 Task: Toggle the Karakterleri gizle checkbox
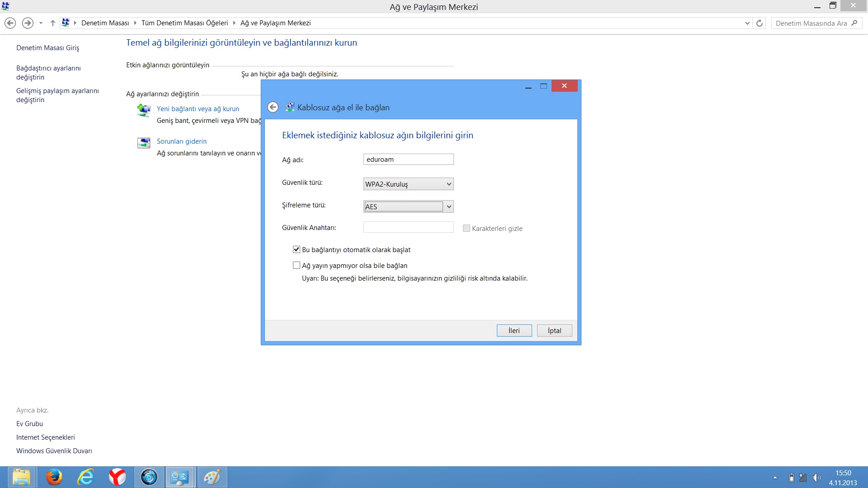tap(467, 228)
